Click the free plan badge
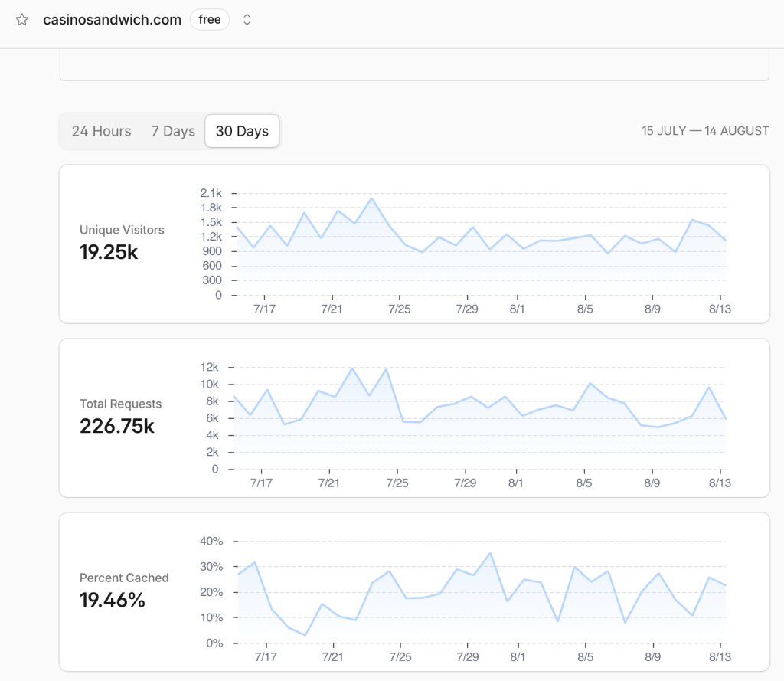Screen dimensions: 784x681 (210, 19)
